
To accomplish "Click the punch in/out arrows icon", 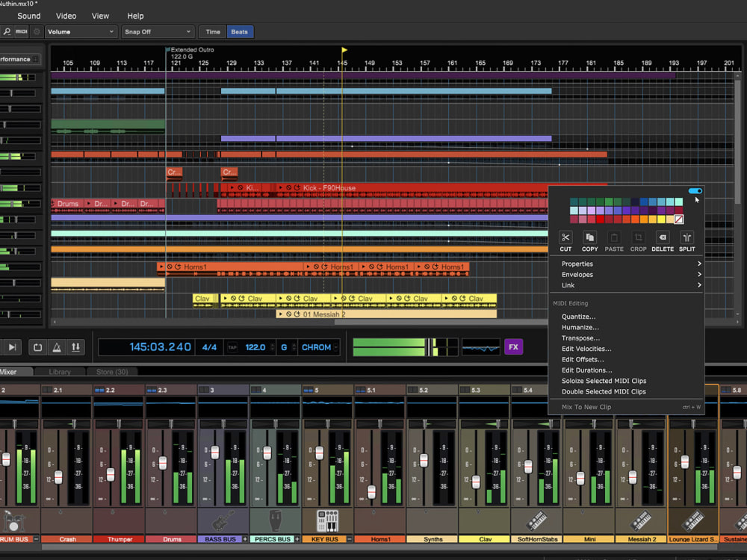I will (x=75, y=347).
